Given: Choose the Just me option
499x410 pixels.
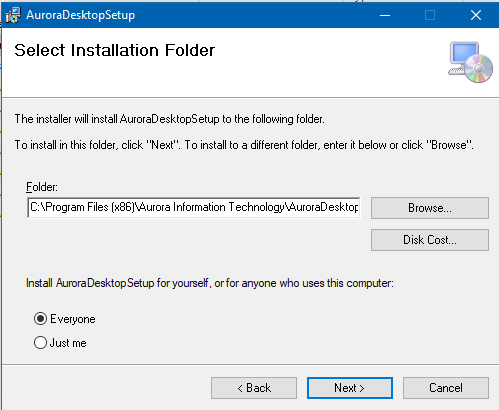Looking at the screenshot, I should point(40,342).
